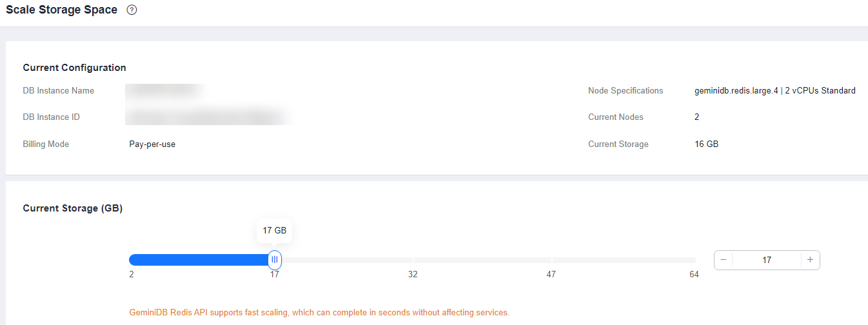Click the 17 GB slider tooltip
This screenshot has height=325, width=868.
[275, 230]
